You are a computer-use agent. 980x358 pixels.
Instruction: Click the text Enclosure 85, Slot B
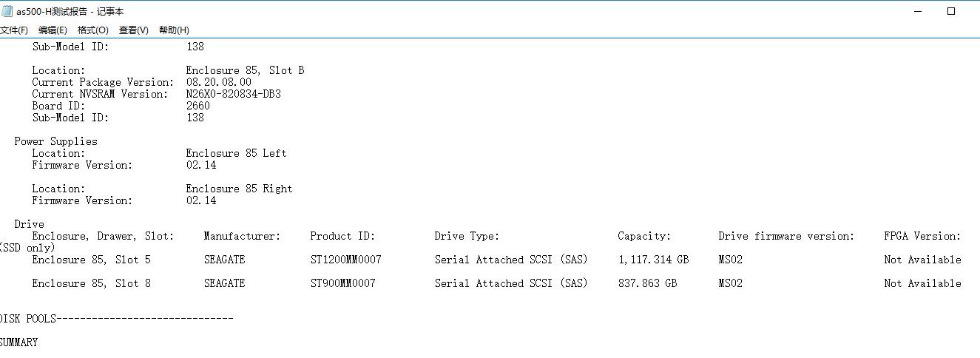[x=246, y=70]
